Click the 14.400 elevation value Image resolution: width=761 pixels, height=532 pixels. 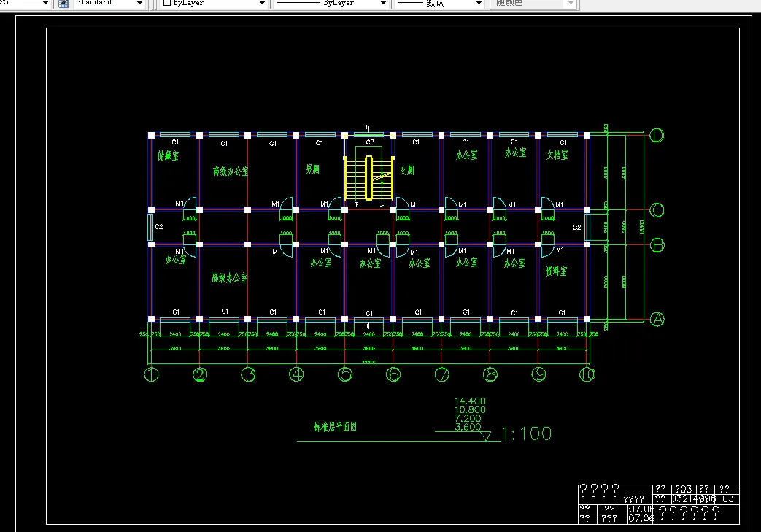click(470, 401)
